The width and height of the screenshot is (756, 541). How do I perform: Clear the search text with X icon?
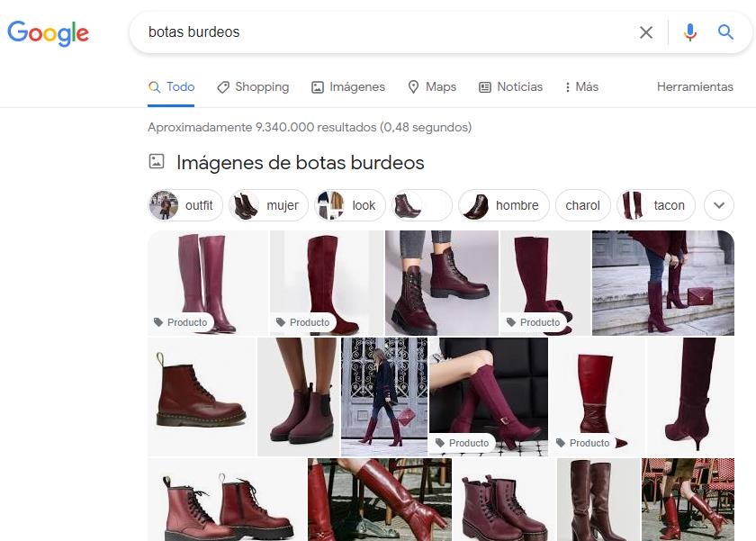645,32
